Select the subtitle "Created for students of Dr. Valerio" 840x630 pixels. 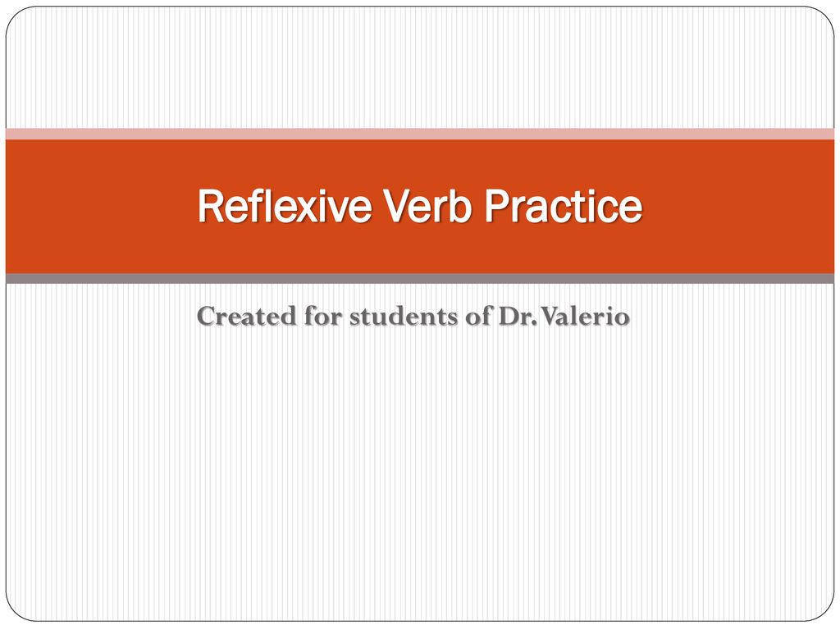[x=413, y=316]
